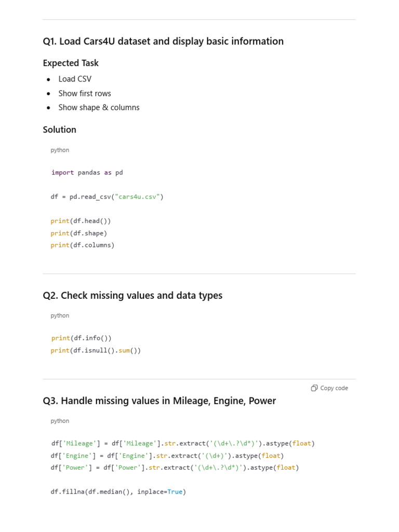399x532 pixels.
Task: Click the Solution subheading
Action: click(59, 129)
